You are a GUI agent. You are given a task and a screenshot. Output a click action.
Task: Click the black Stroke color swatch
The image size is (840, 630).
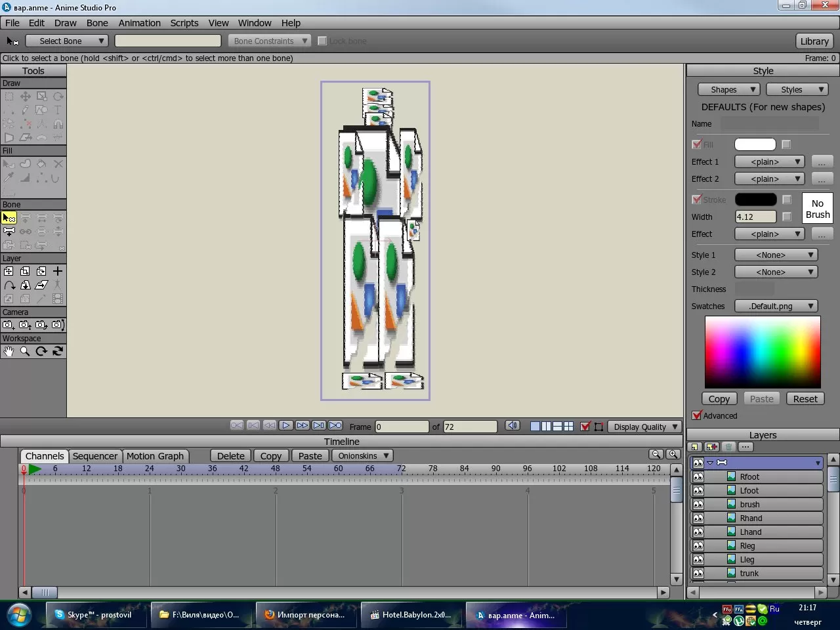(x=755, y=199)
